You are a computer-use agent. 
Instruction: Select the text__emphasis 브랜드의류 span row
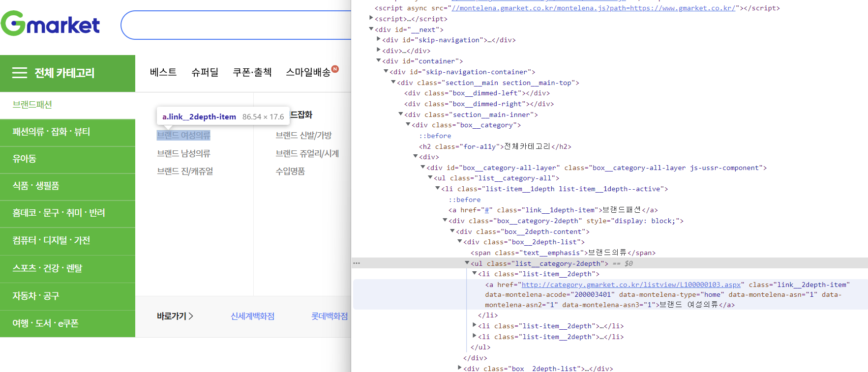tap(563, 253)
